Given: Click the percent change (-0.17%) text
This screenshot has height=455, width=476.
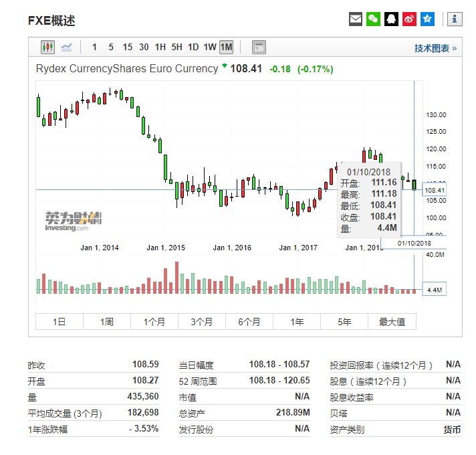Looking at the screenshot, I should (315, 69).
